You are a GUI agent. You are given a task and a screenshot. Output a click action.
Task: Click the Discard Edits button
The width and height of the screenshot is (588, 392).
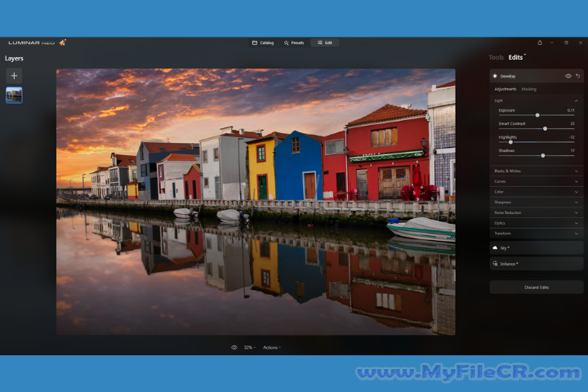coord(537,287)
